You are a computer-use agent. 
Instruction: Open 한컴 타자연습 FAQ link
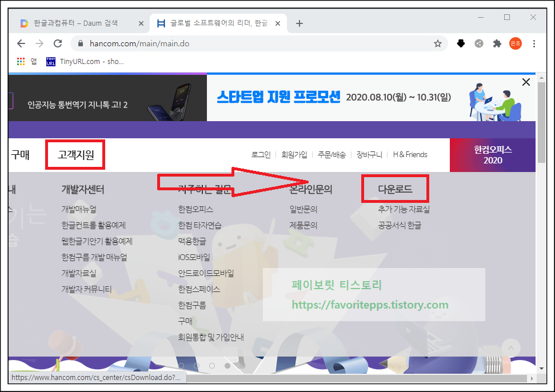point(200,225)
